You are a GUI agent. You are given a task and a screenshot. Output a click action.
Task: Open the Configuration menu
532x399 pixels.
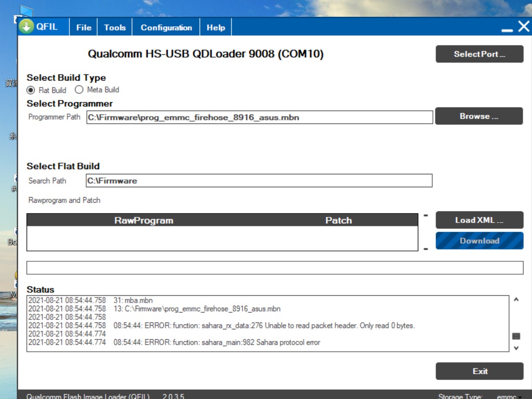pos(166,28)
